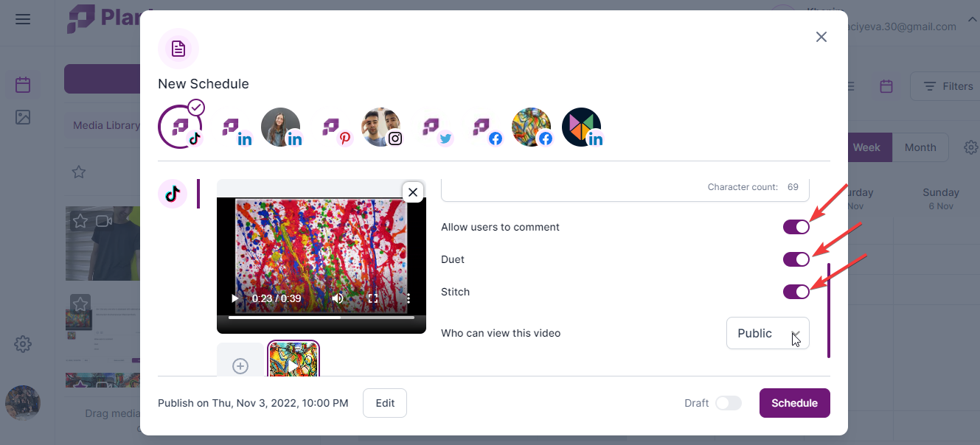Select the dark-logo LinkedIn page
The image size is (980, 445).
pos(582,127)
